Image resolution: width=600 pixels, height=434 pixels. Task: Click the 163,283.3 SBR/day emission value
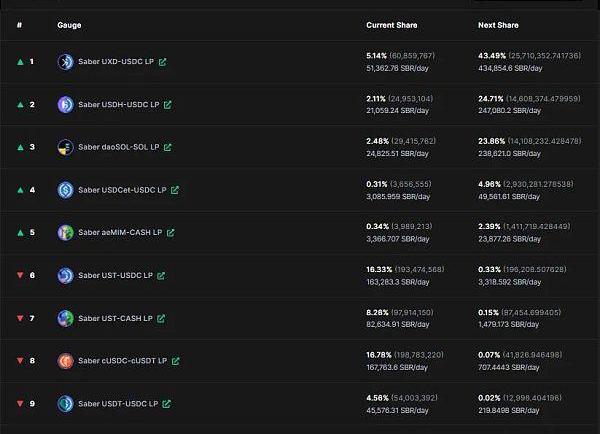(398, 282)
